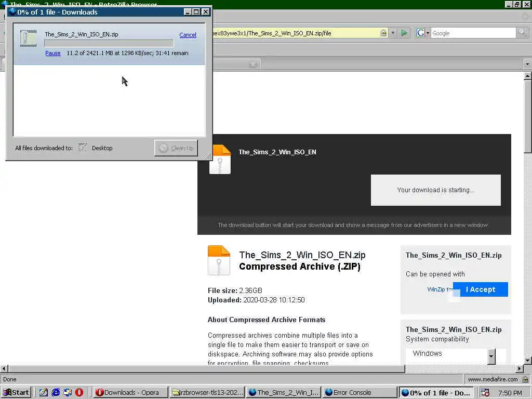Screen dimensions: 532x399
Task: Click vertical scrollbar up arrow
Action: (527, 76)
